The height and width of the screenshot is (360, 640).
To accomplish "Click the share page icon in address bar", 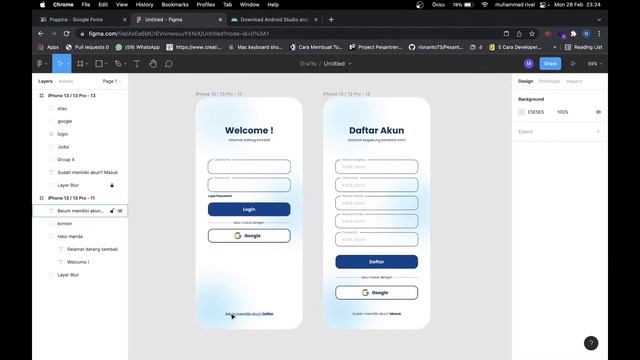I will click(519, 33).
